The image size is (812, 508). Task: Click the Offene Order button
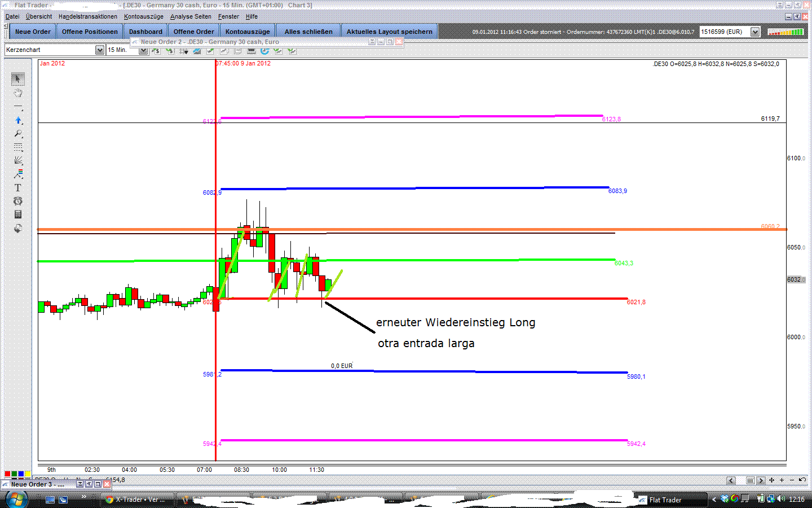click(x=193, y=32)
